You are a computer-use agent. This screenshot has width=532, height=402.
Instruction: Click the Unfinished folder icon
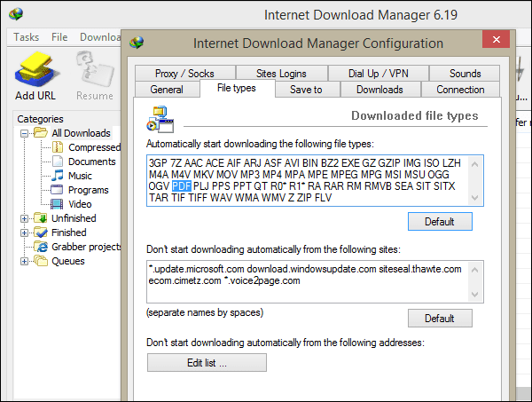pyautogui.click(x=41, y=218)
